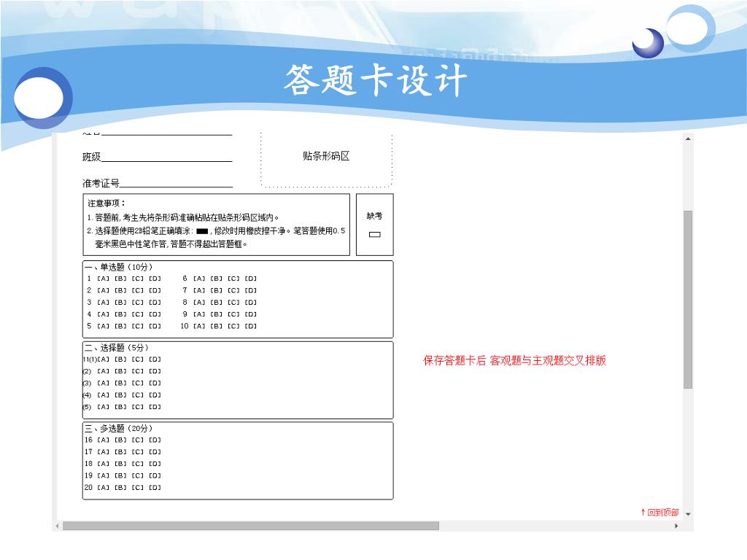Select option [A] for question 8

point(199,303)
